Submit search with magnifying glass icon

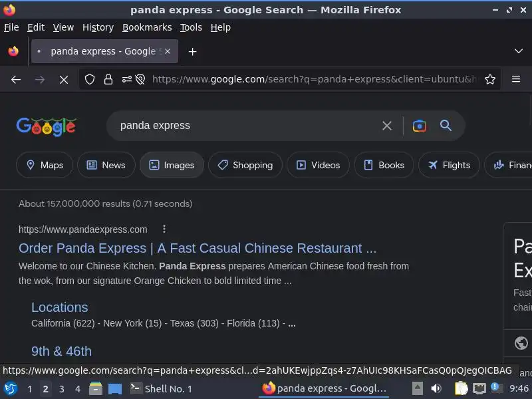click(446, 126)
